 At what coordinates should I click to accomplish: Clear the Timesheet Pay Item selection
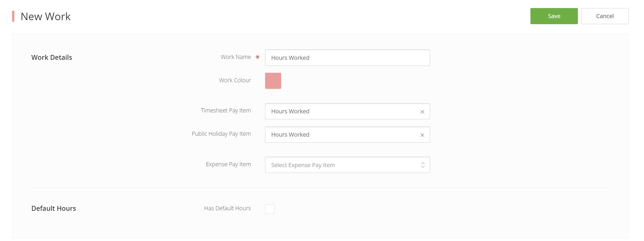[x=422, y=112]
